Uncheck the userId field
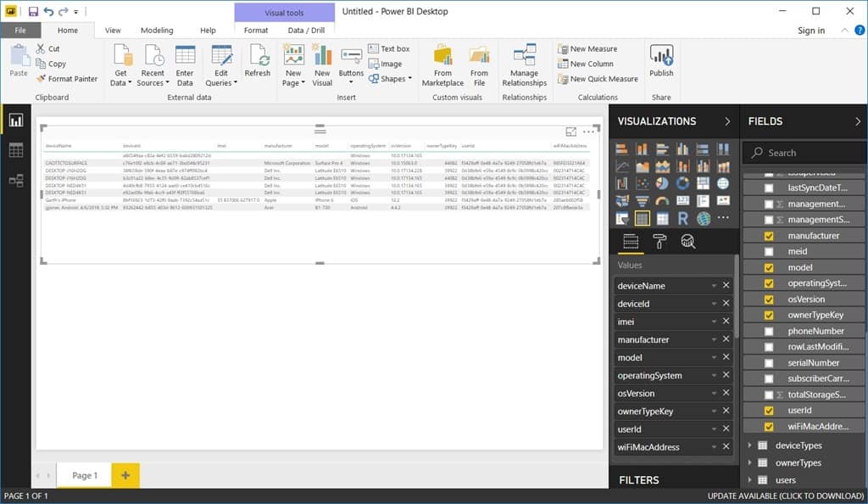868x504 pixels. click(x=769, y=411)
